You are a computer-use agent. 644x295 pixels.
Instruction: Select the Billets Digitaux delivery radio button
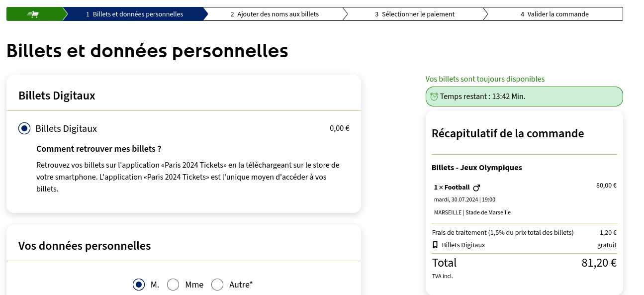[x=24, y=128]
